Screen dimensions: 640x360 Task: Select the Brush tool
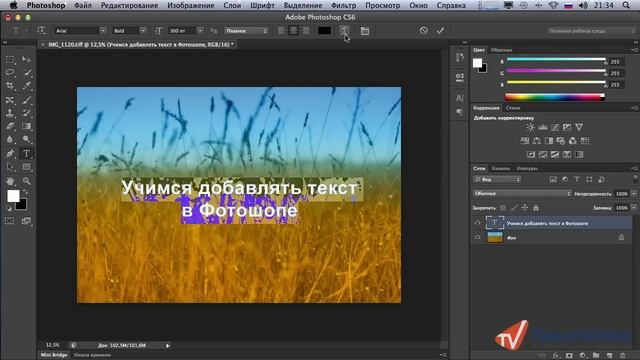point(27,100)
